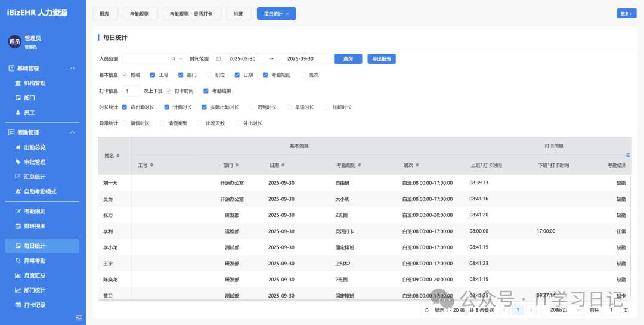644x325 pixels.
Task: Open 月度汇总 in the sidebar
Action: pyautogui.click(x=35, y=276)
